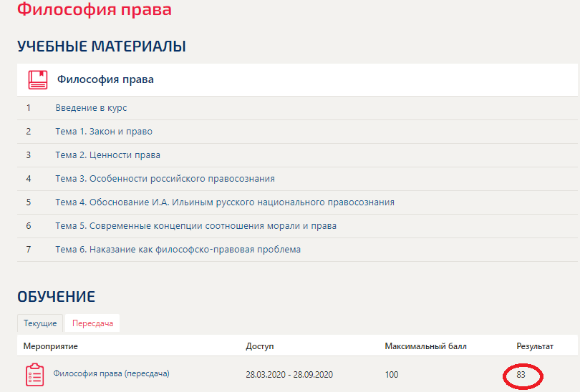Open the 'Философия права (пересдача)' test link

(x=111, y=373)
